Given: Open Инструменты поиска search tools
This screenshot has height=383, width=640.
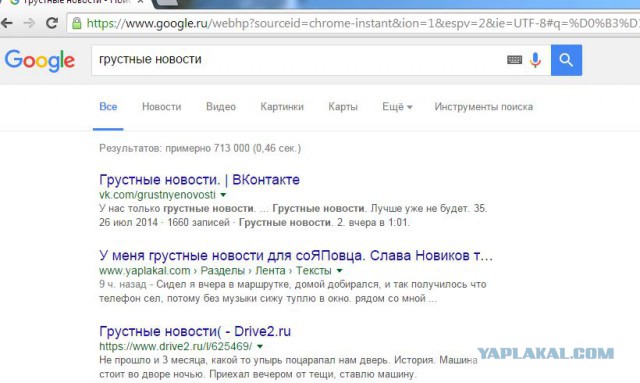Looking at the screenshot, I should 484,107.
